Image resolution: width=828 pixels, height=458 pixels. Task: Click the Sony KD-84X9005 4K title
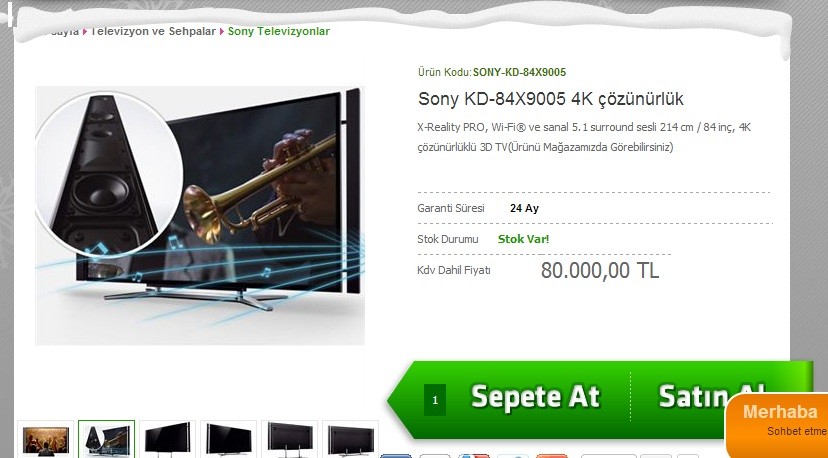551,99
